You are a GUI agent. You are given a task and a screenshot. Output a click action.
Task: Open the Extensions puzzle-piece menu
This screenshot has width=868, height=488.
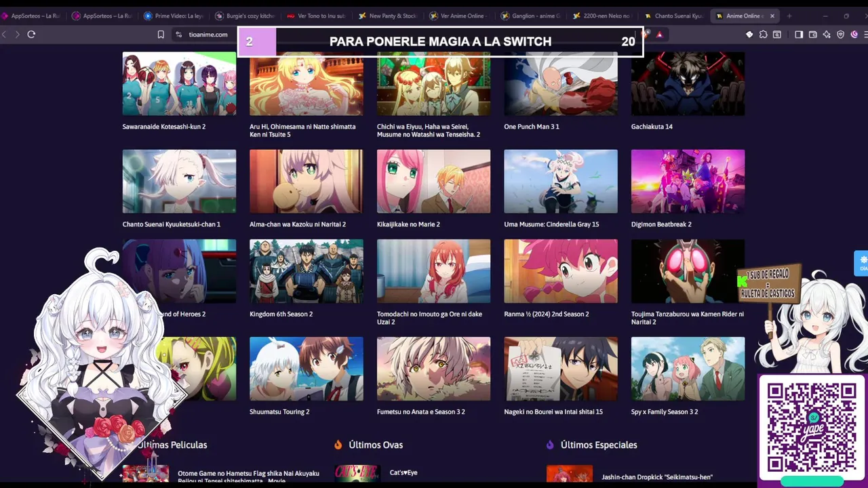coord(764,35)
